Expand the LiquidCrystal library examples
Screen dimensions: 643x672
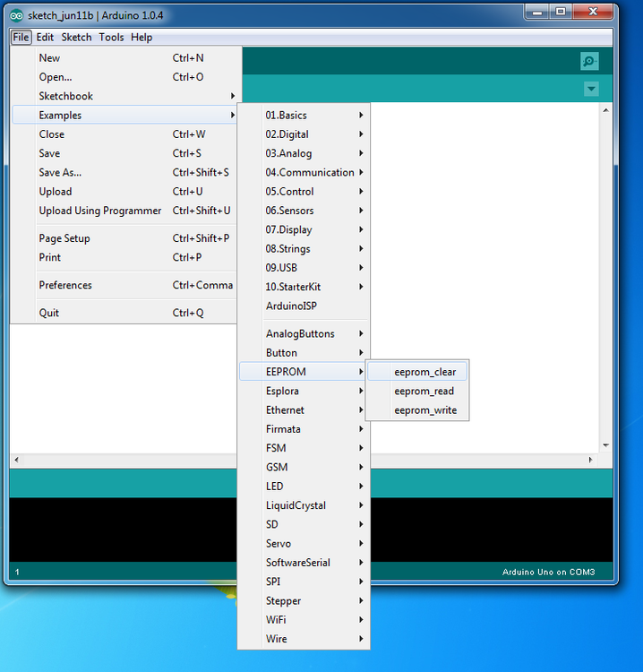coord(304,505)
